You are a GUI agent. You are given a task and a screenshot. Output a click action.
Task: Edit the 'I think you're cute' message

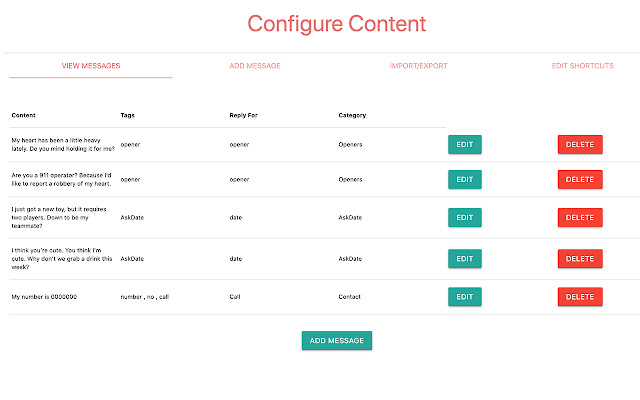[464, 259]
